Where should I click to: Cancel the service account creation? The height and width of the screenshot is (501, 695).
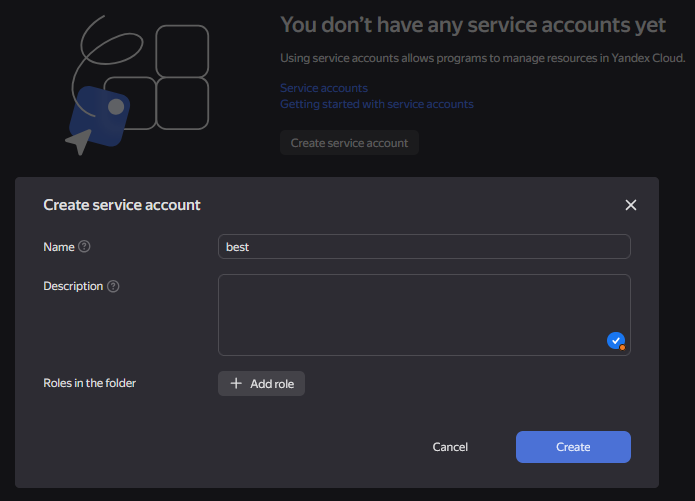(x=450, y=447)
